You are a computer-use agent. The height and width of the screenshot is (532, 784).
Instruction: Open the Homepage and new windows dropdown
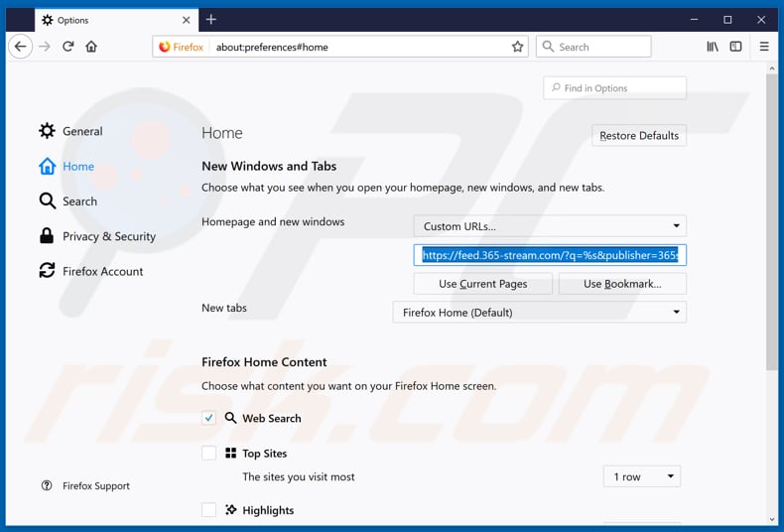tap(550, 226)
